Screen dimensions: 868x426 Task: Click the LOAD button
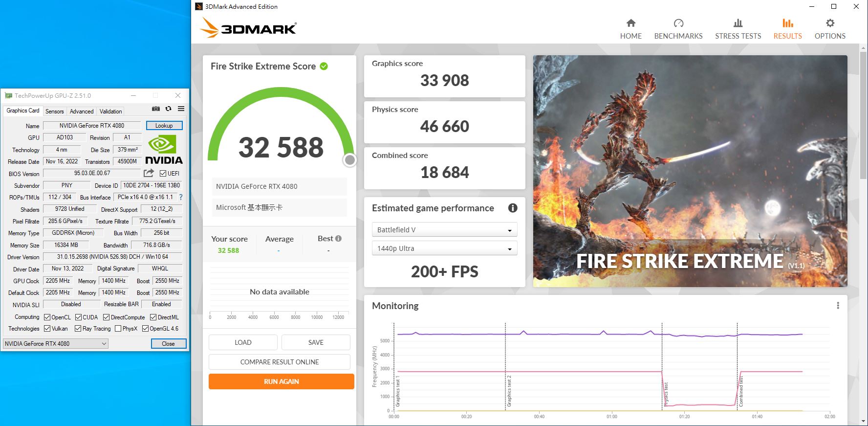[243, 342]
